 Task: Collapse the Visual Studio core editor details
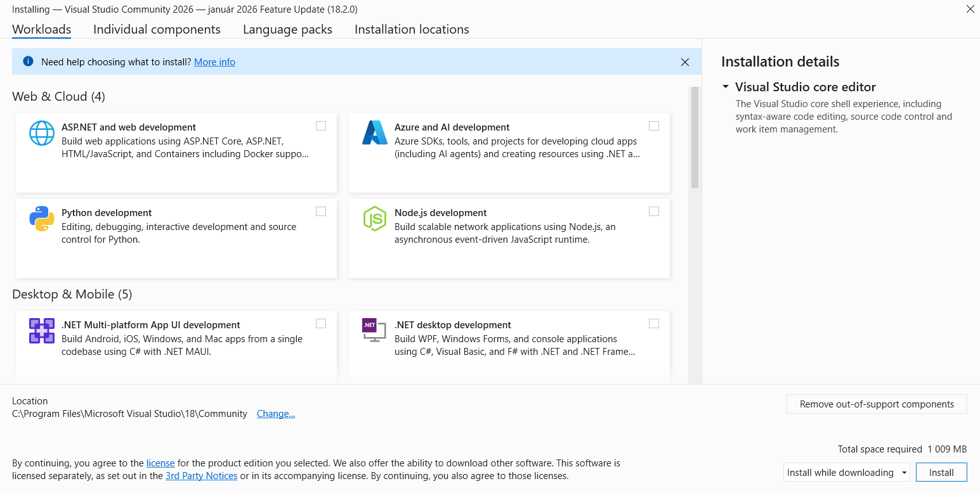pyautogui.click(x=725, y=87)
